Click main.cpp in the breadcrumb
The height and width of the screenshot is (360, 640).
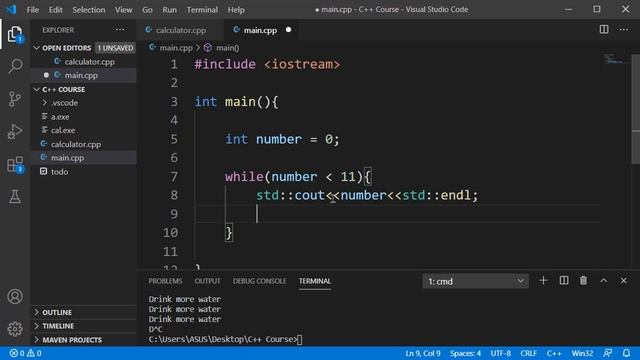[x=176, y=48]
